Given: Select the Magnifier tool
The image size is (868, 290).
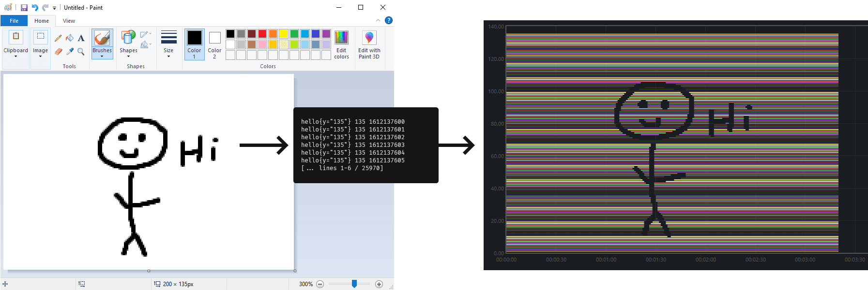Looking at the screenshot, I should click(81, 51).
